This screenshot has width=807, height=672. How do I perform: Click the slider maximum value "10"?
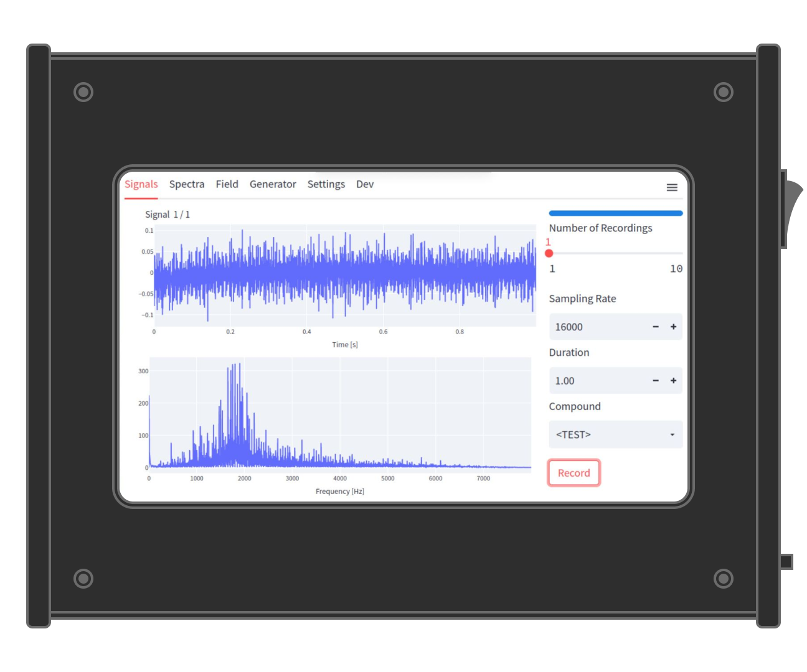pyautogui.click(x=676, y=269)
